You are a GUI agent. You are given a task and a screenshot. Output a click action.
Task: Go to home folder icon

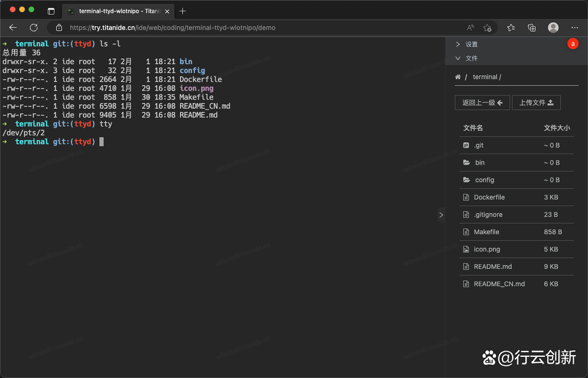pos(458,77)
